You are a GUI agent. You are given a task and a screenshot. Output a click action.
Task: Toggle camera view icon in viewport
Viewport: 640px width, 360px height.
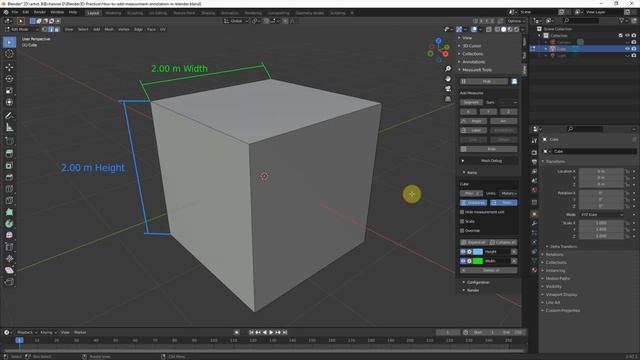[448, 89]
